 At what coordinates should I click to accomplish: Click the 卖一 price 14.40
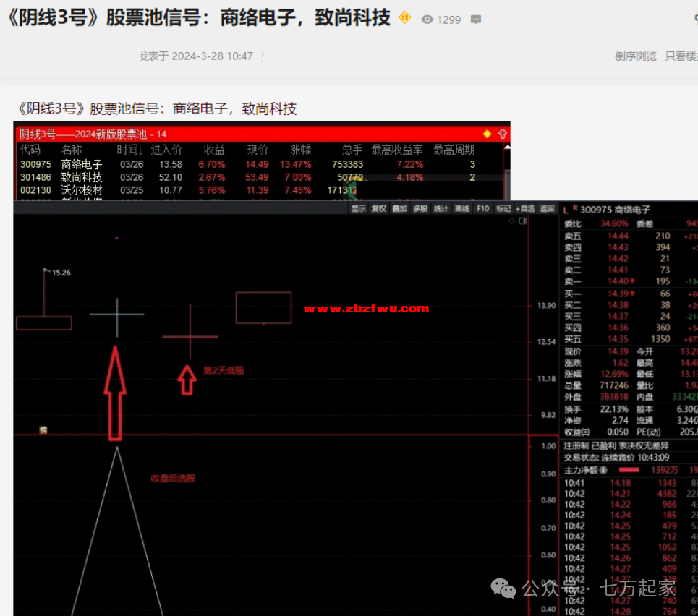coord(618,281)
